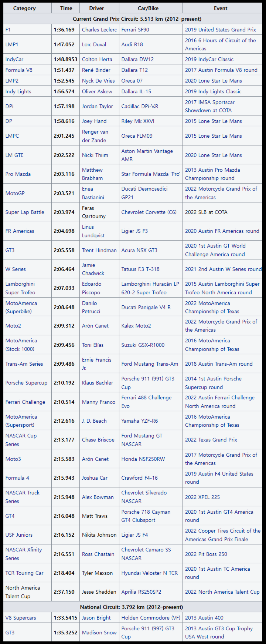This screenshot has height=644, width=266.
Task: Open Nyck De Vries driver link
Action: (98, 81)
